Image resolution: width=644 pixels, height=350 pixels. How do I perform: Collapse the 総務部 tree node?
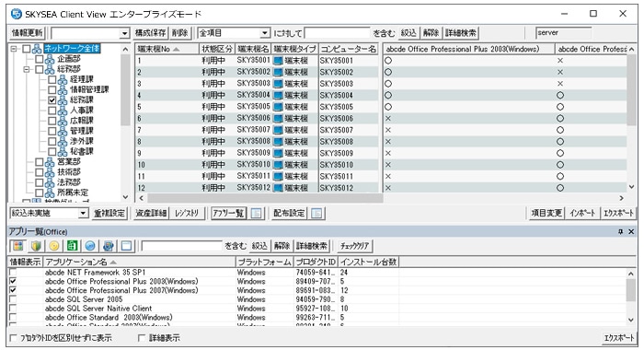27,69
